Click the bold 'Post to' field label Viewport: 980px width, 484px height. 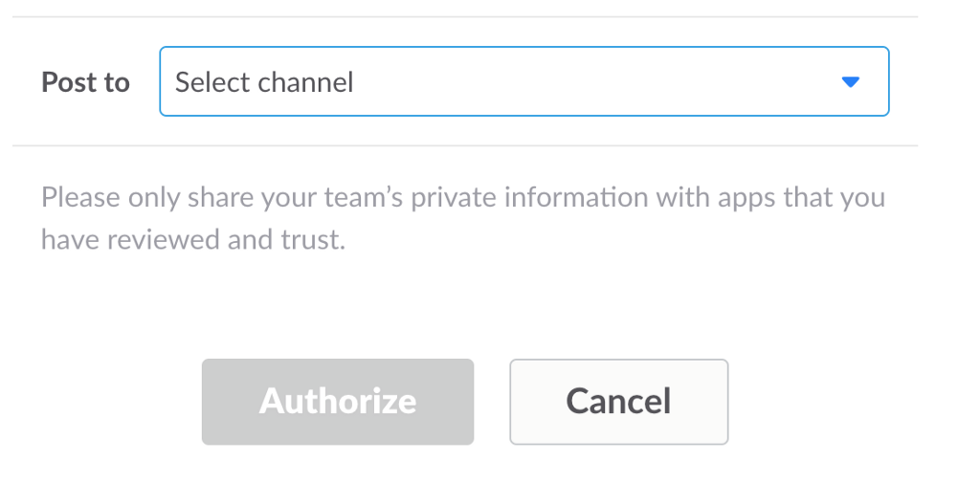pos(85,82)
